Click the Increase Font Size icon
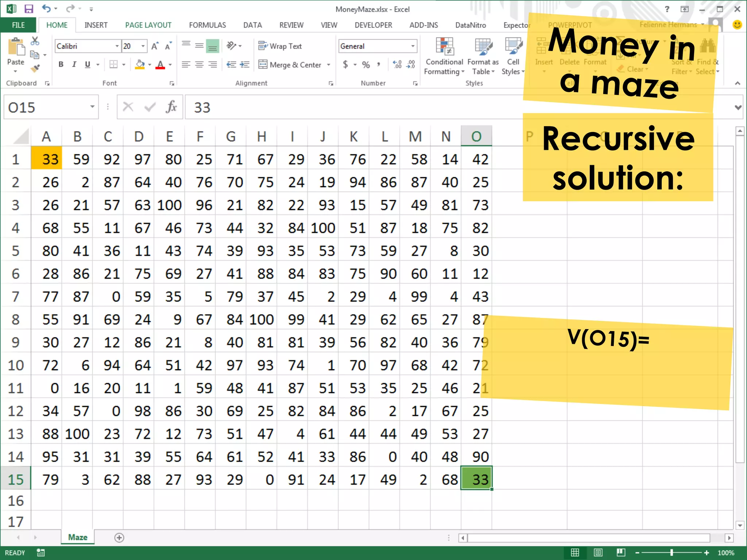Screen dimensions: 747x560 [x=155, y=46]
